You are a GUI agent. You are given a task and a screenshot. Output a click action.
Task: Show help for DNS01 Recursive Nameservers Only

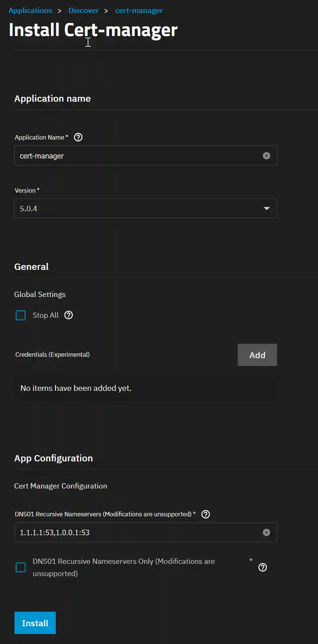pos(263,568)
